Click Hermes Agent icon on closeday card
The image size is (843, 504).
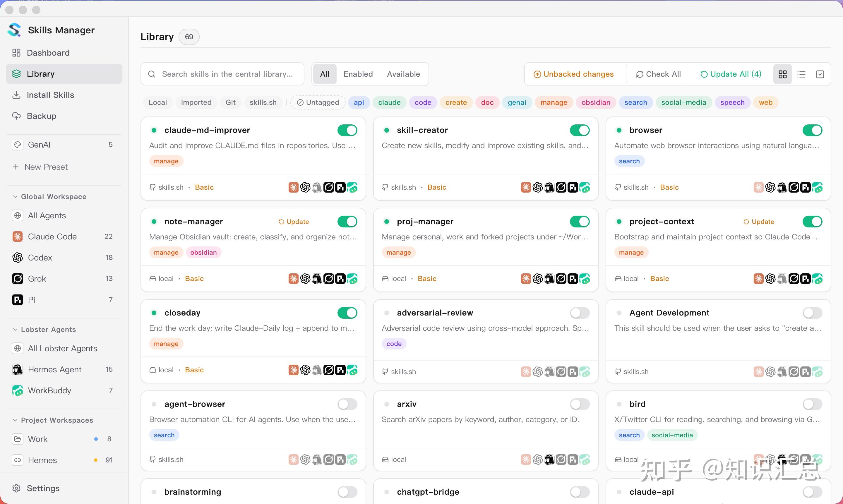click(x=317, y=370)
